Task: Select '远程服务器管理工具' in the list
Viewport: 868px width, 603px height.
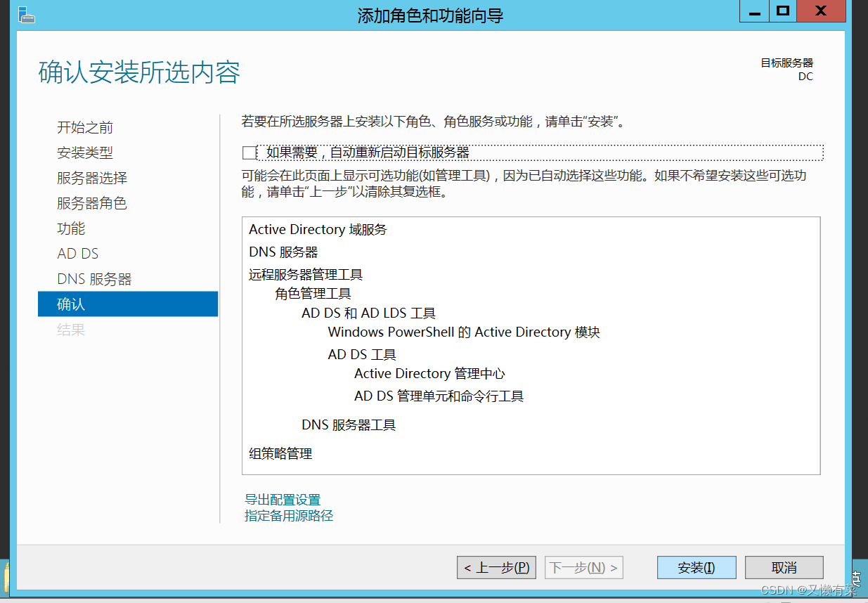Action: tap(306, 274)
